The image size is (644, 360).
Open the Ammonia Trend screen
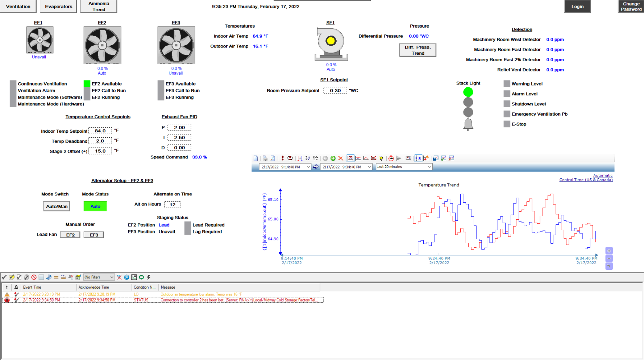pos(99,7)
